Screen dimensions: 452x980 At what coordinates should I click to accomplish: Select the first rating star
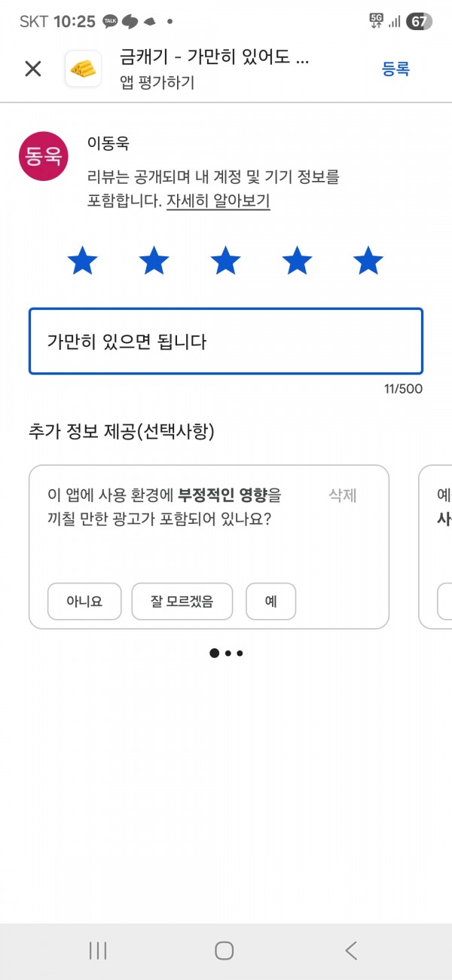coord(82,261)
